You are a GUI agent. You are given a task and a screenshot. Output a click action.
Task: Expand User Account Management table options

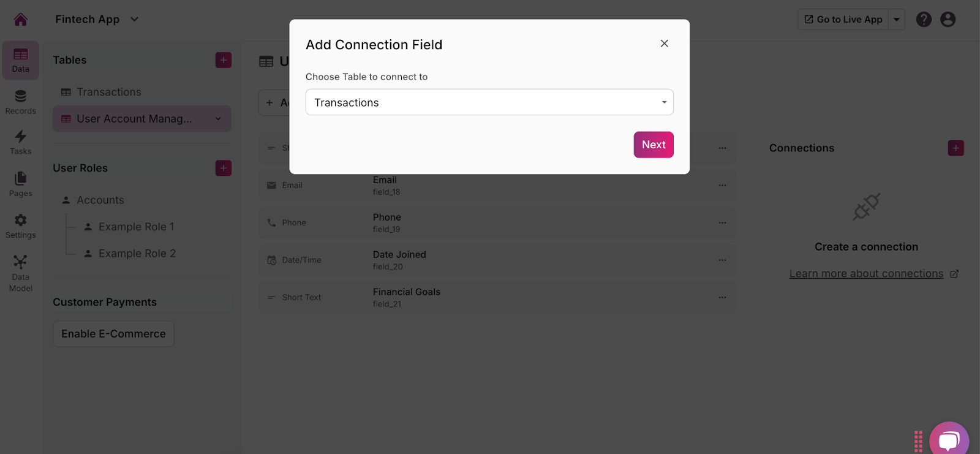click(218, 119)
